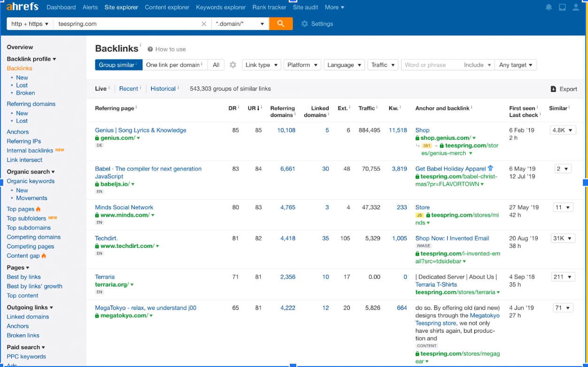Click the NEW badge beside Top subfolders
Image resolution: width=588 pixels, height=367 pixels.
[53, 218]
